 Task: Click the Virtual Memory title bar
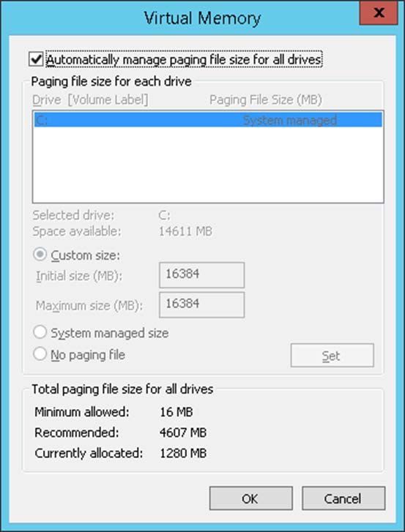tap(202, 18)
